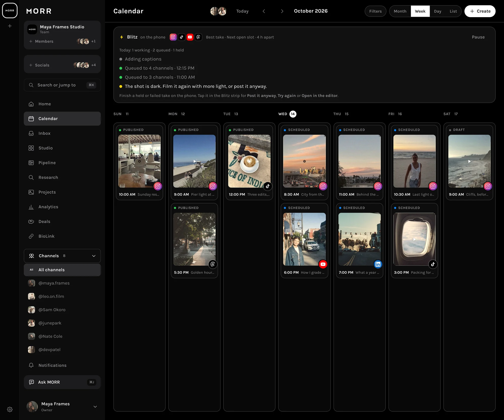The width and height of the screenshot is (504, 420).
Task: Filter by @Sam Okoro channel
Action: point(62,310)
